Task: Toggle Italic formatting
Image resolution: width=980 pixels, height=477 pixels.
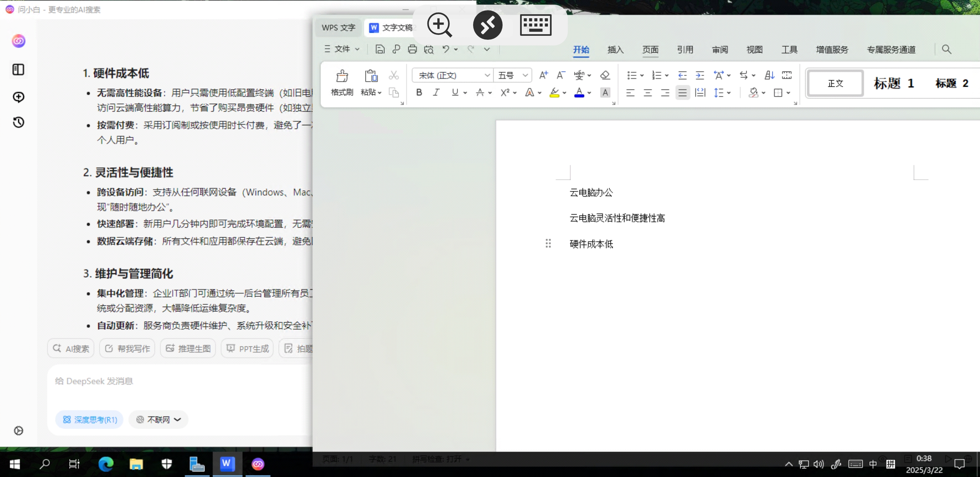Action: pos(436,92)
